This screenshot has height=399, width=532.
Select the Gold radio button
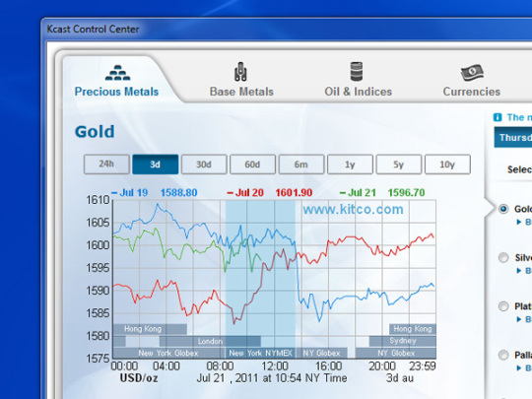(503, 209)
